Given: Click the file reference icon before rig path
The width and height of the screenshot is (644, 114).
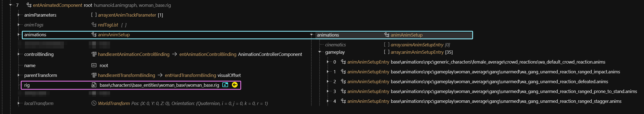Looking at the screenshot, I should [x=94, y=85].
